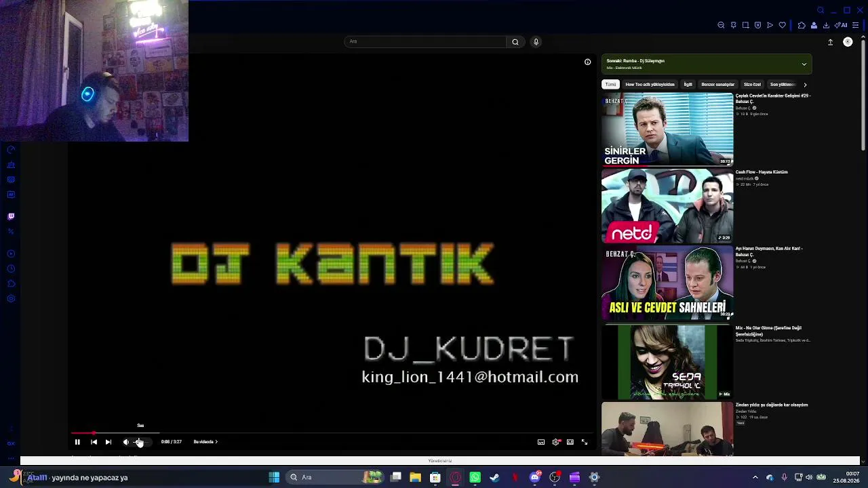This screenshot has height=488, width=868.
Task: Open WhatsApp from the taskbar
Action: (475, 477)
